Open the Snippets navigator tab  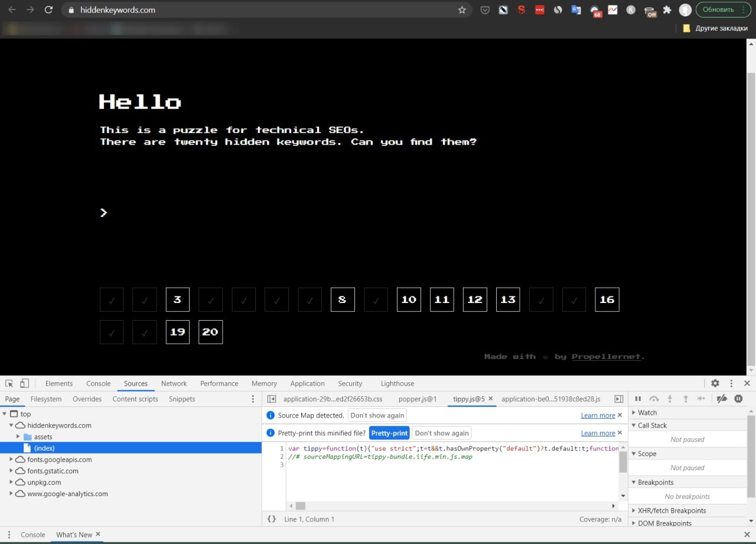(x=182, y=399)
